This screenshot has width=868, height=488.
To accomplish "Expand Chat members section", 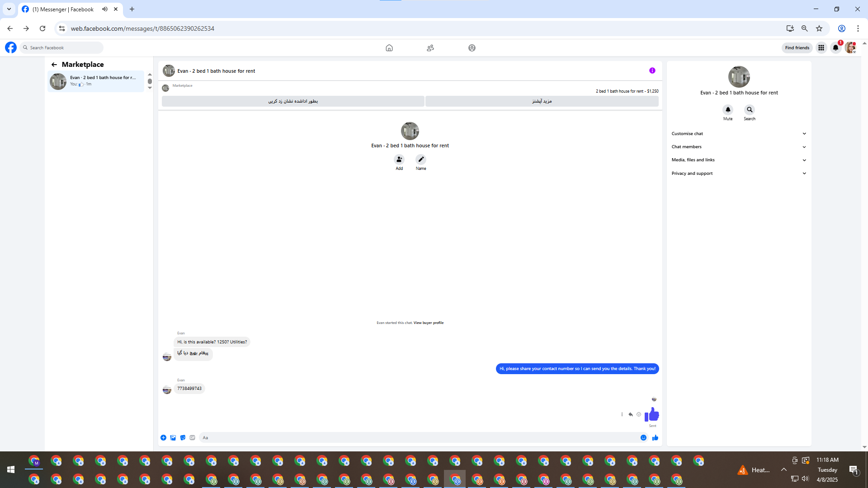I will click(x=739, y=147).
